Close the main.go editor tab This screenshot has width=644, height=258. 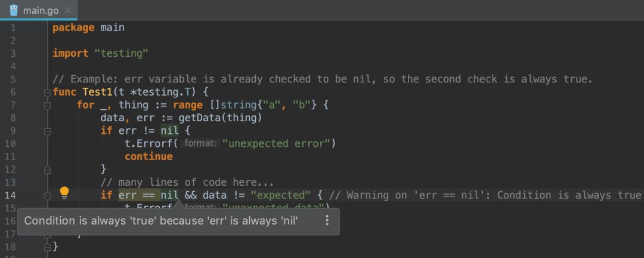[67, 10]
